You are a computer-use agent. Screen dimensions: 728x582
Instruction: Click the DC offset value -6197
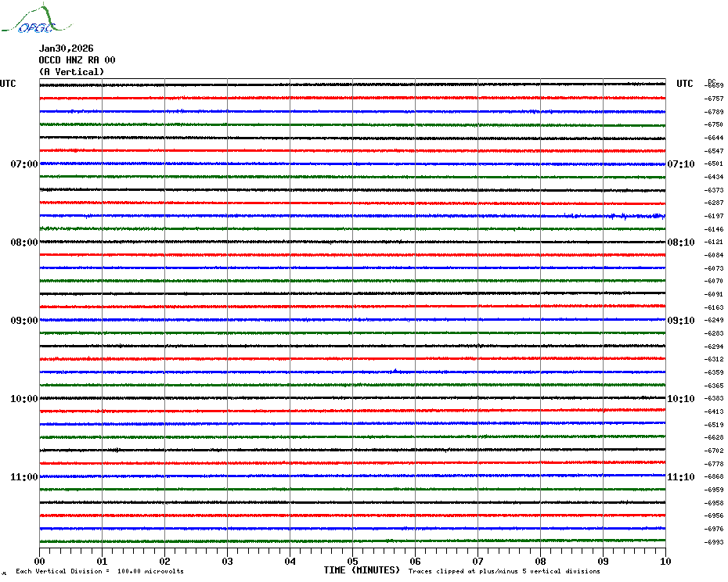[x=714, y=216]
